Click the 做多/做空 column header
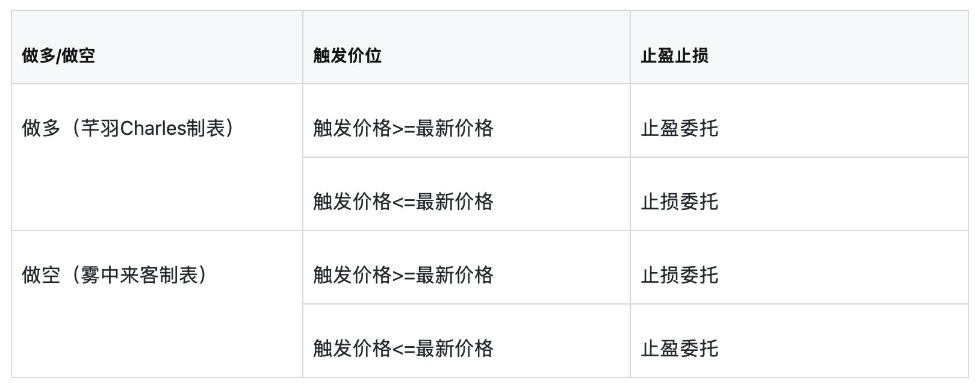 [x=58, y=56]
